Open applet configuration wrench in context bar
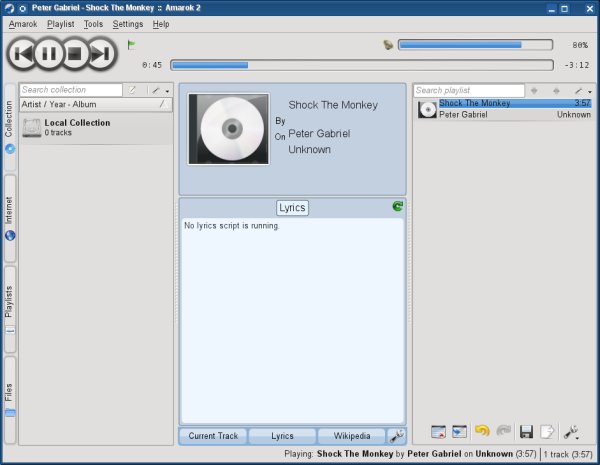This screenshot has width=600, height=465. click(396, 436)
